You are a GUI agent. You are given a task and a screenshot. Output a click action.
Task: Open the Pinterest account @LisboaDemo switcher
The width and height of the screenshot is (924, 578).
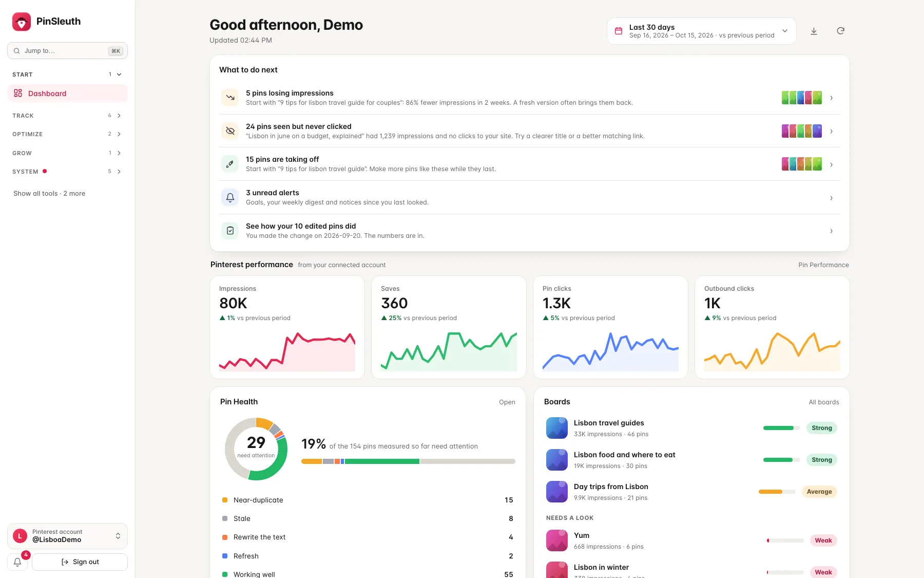67,536
